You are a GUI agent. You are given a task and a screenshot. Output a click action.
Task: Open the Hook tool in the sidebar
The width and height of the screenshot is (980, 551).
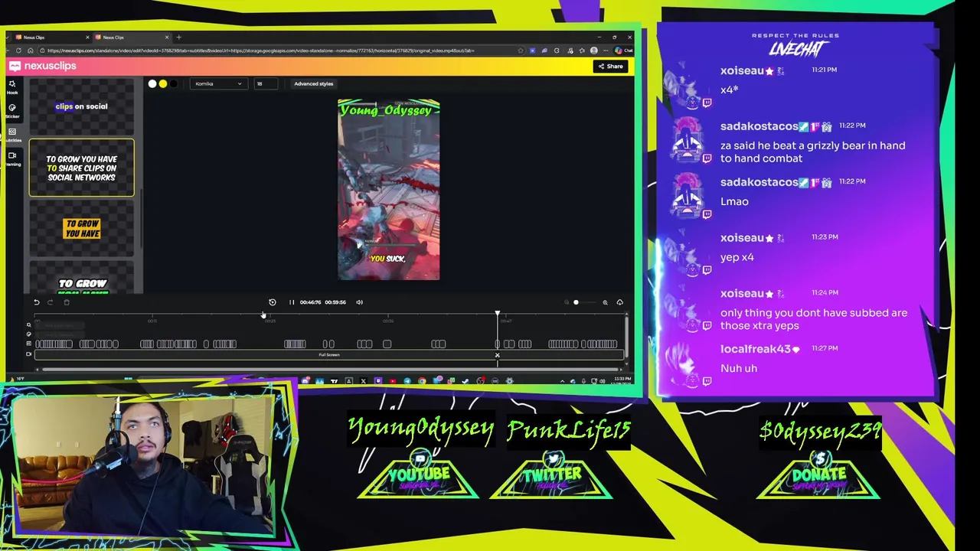pos(12,86)
